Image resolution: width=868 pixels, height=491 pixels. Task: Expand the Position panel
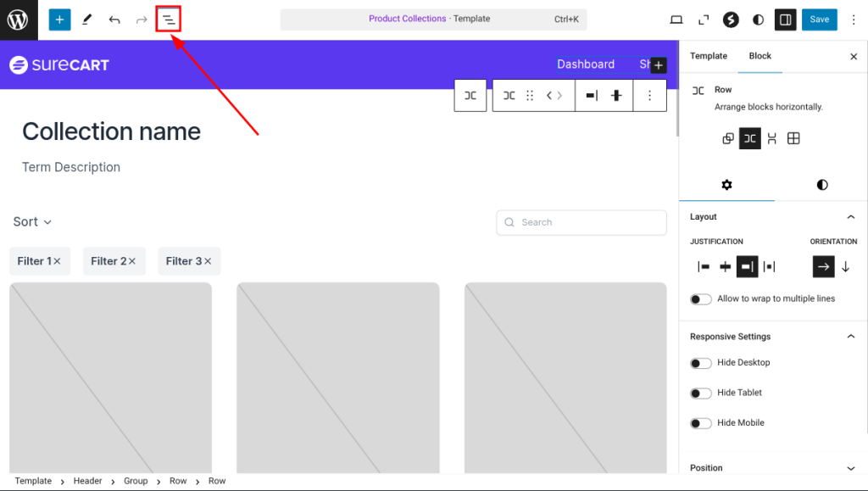(851, 468)
